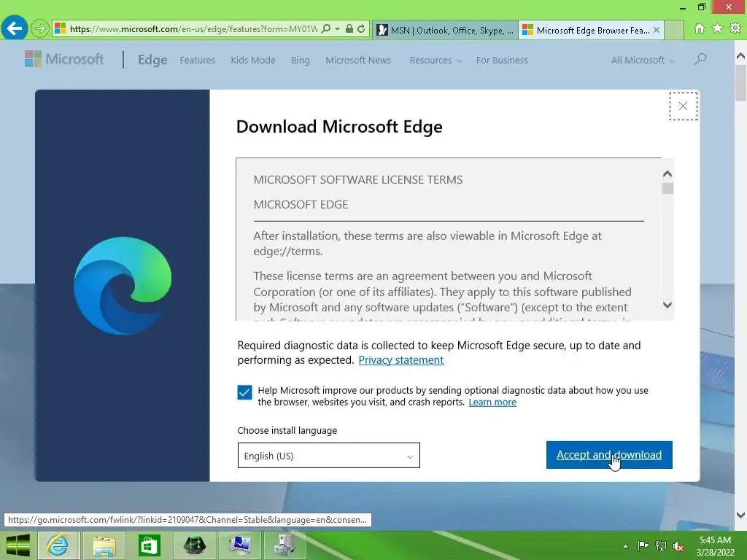The image size is (747, 560).
Task: Open the Microsoft News nav item
Action: click(358, 61)
